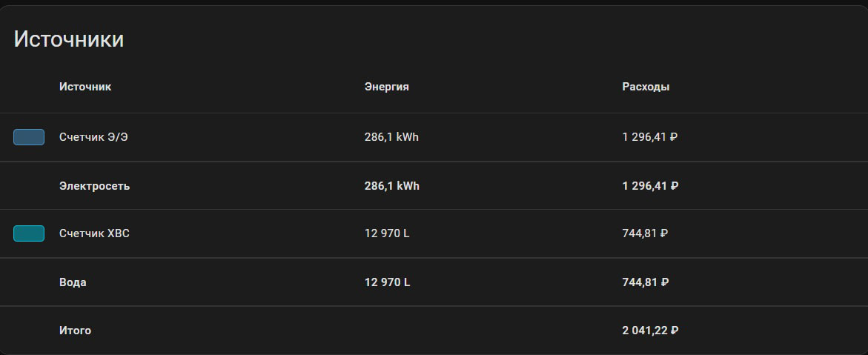Click the blue swatch beside Счетчик Э/Э
The height and width of the screenshot is (355, 868).
coord(29,137)
